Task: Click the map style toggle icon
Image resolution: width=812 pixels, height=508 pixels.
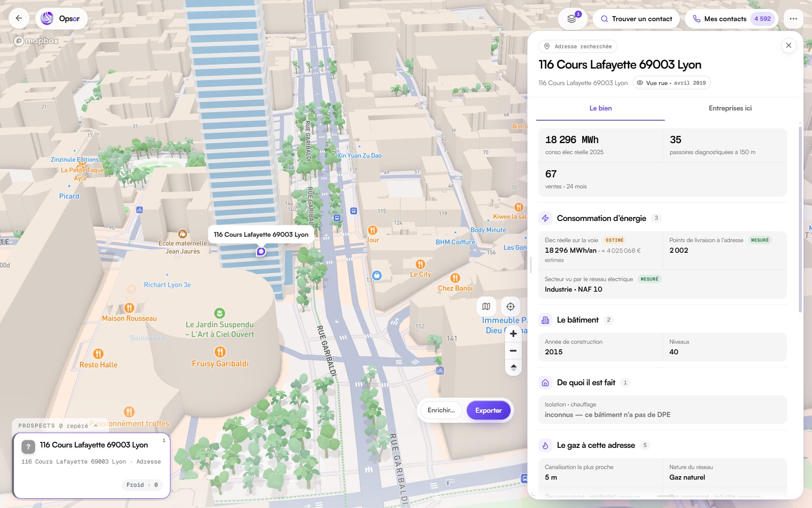Action: pos(486,306)
